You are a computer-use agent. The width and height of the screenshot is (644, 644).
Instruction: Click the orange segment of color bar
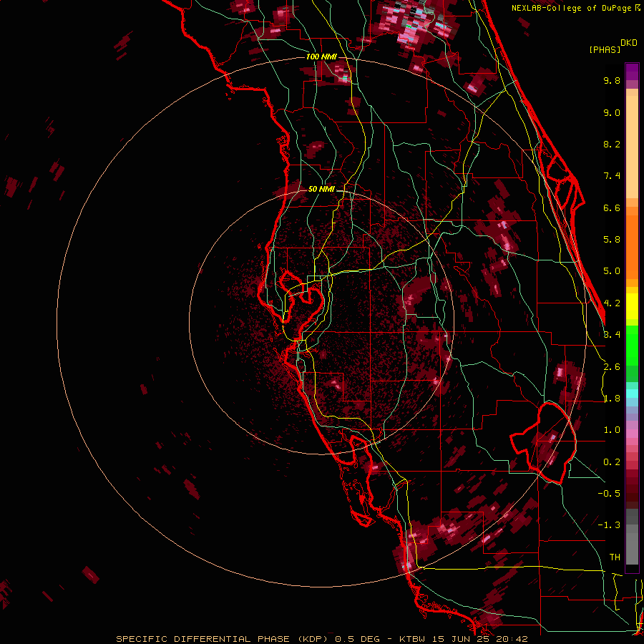point(632,246)
